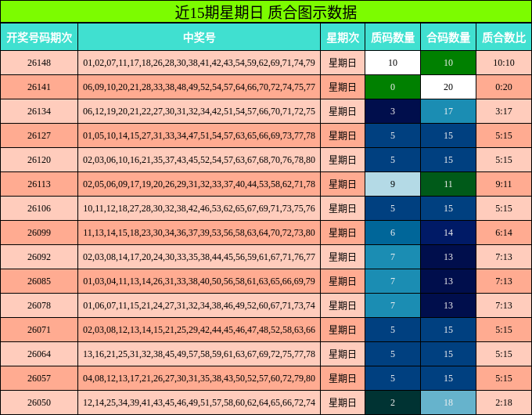This screenshot has height=415, width=532.
Task: Click ratio 0:20 cell
Action: [504, 87]
